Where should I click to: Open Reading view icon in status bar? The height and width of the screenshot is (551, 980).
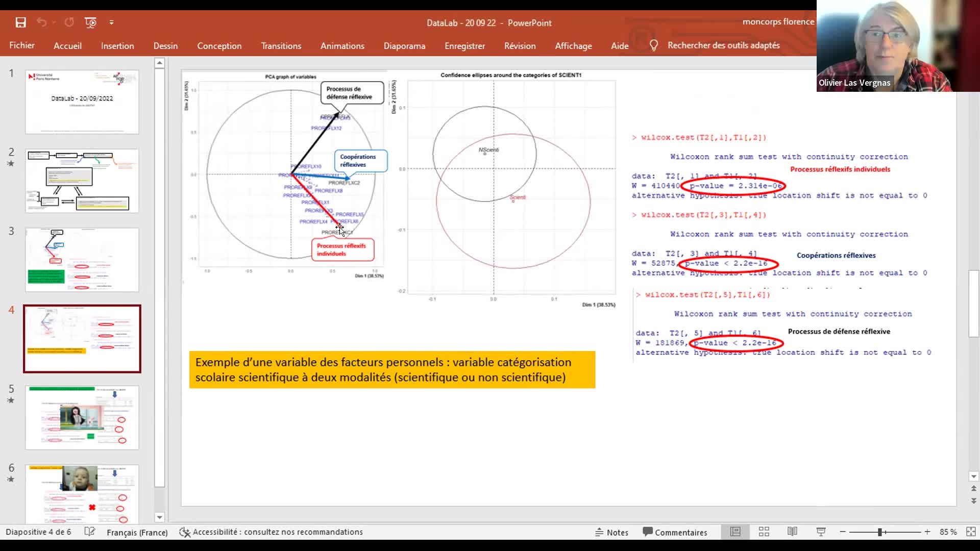tap(792, 532)
